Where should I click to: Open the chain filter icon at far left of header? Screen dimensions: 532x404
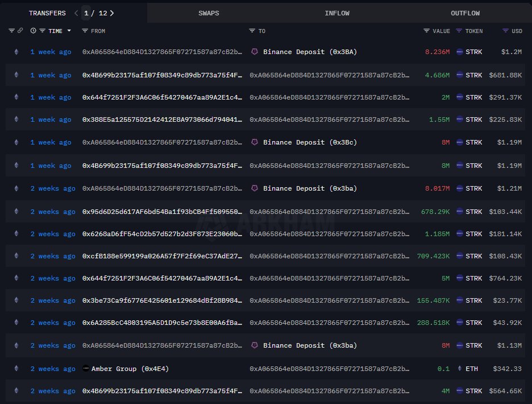(11, 31)
